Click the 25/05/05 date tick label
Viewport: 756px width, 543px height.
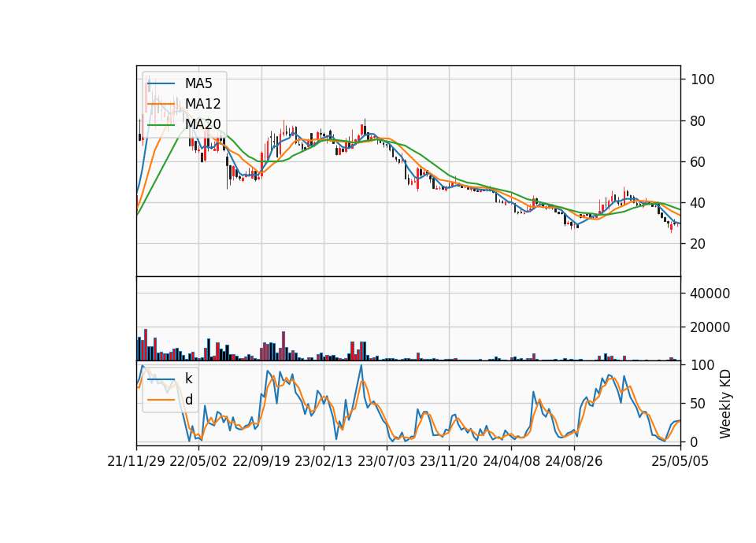point(680,462)
